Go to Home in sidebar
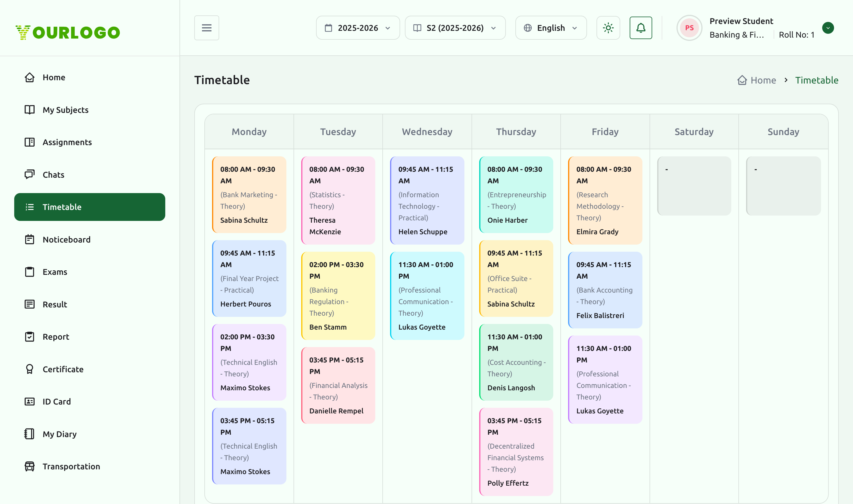 click(90, 77)
